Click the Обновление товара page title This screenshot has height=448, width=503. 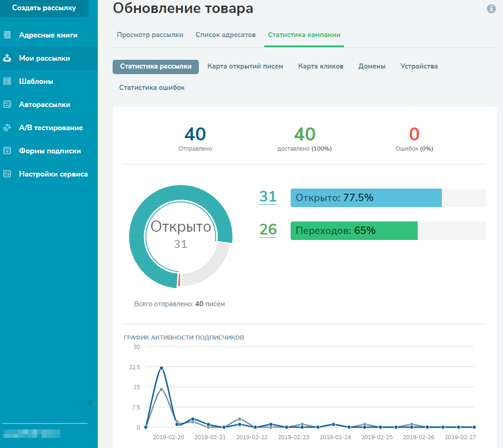pos(183,8)
